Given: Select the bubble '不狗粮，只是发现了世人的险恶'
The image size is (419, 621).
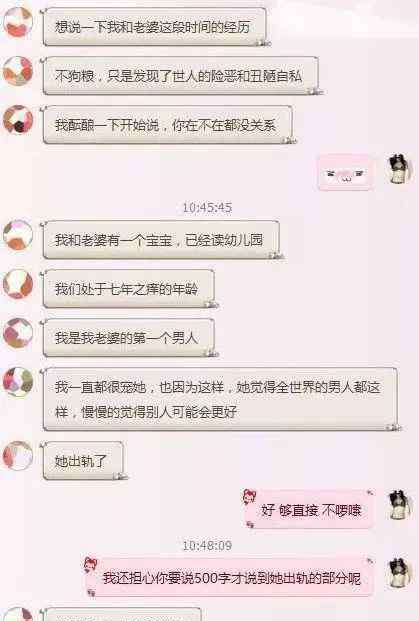Looking at the screenshot, I should point(181,76).
